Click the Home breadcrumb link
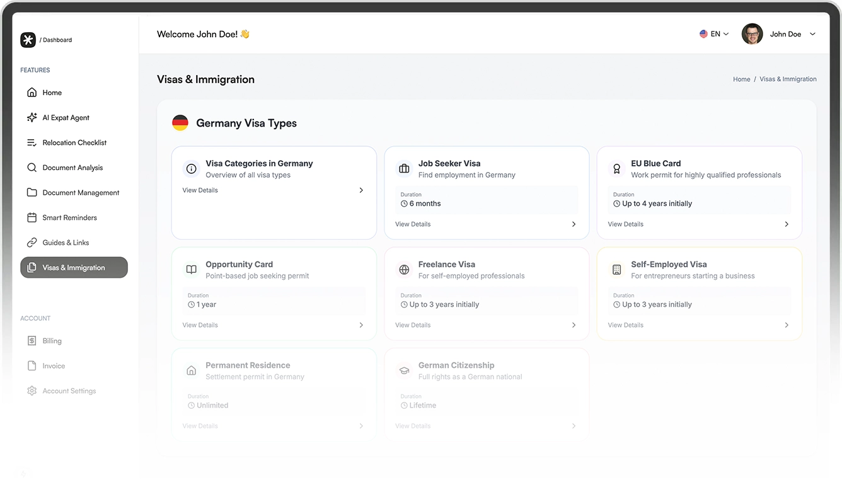Screen dimensions: 842x504 pyautogui.click(x=741, y=79)
